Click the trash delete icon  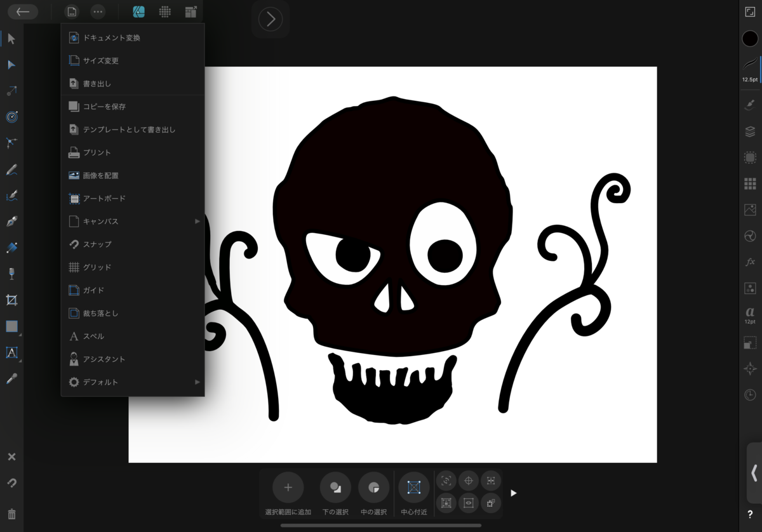pyautogui.click(x=11, y=514)
